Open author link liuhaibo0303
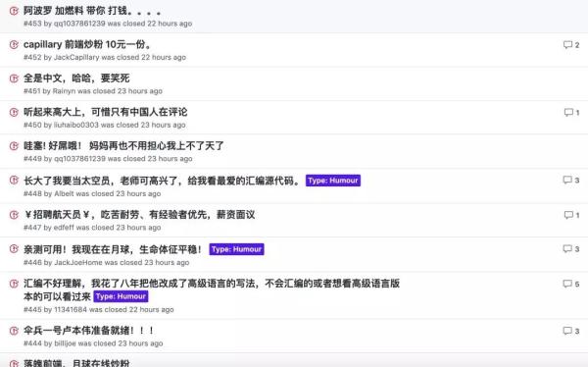This screenshot has width=588, height=367. [76, 125]
